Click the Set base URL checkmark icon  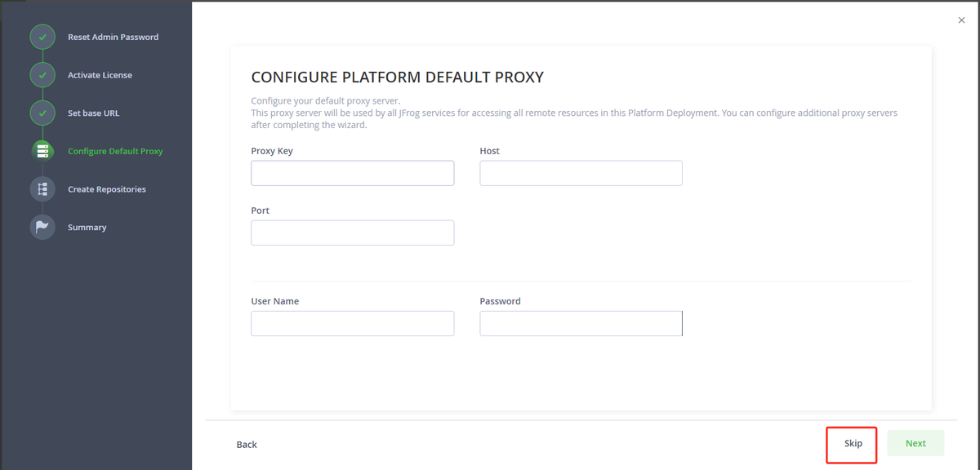[x=42, y=113]
